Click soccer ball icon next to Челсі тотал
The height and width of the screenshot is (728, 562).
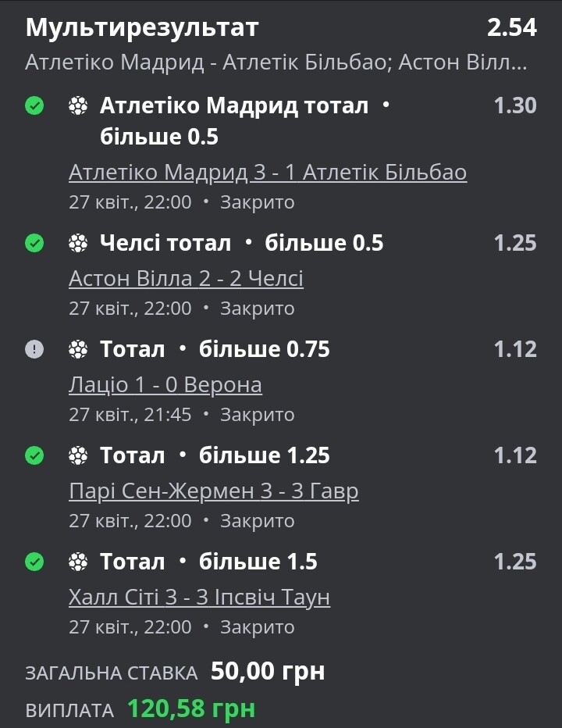click(x=78, y=243)
